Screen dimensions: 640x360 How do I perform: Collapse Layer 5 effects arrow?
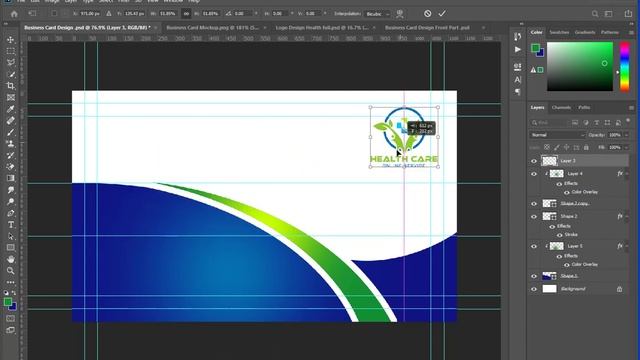click(x=627, y=247)
